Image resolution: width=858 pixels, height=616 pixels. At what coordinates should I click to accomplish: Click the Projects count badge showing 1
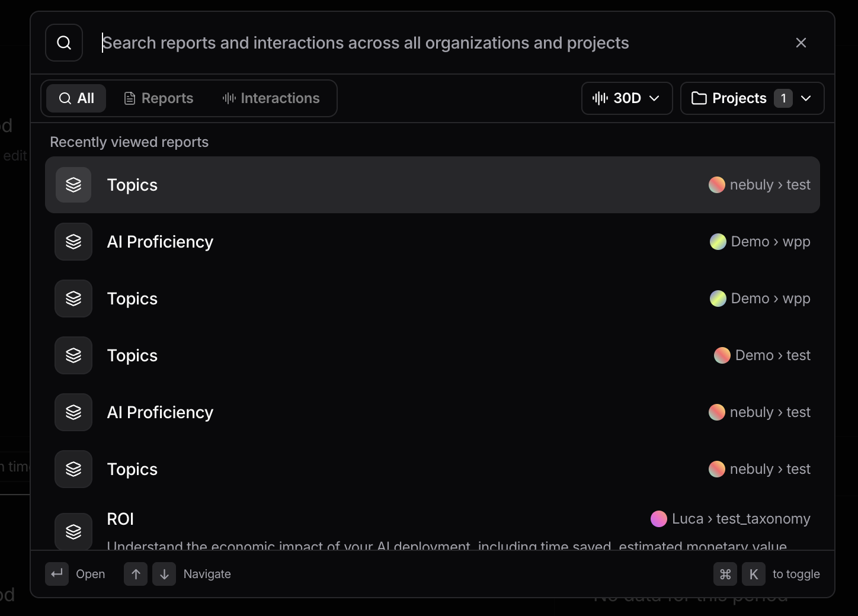tap(783, 98)
